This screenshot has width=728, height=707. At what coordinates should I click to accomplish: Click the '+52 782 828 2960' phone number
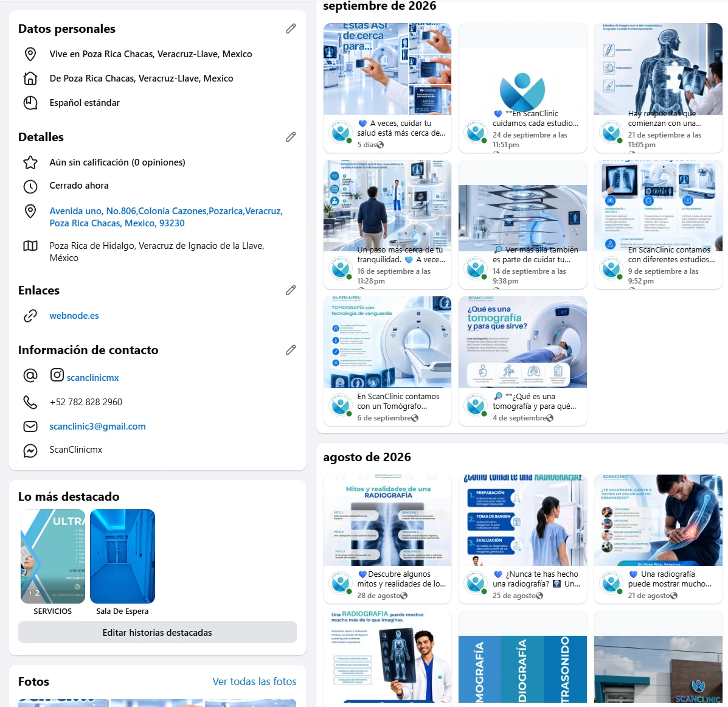click(x=86, y=402)
